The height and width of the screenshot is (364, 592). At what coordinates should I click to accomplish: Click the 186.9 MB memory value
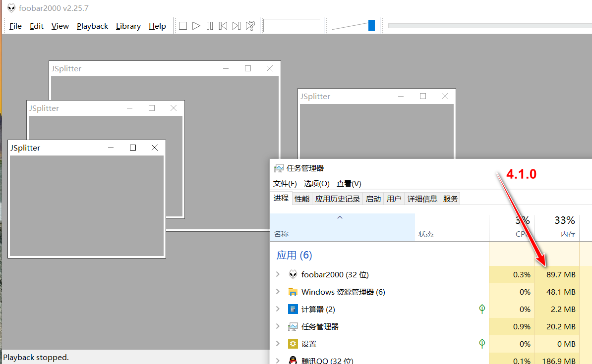click(x=559, y=361)
